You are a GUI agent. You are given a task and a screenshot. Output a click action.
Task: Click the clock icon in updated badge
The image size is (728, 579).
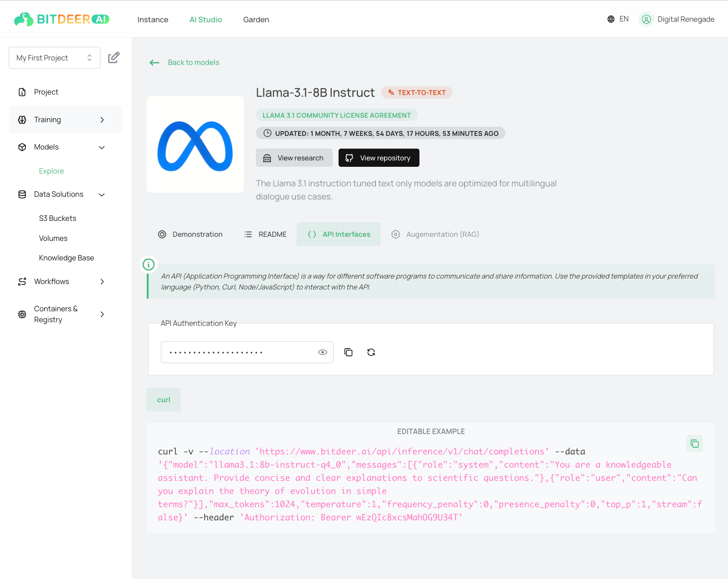[x=268, y=133]
